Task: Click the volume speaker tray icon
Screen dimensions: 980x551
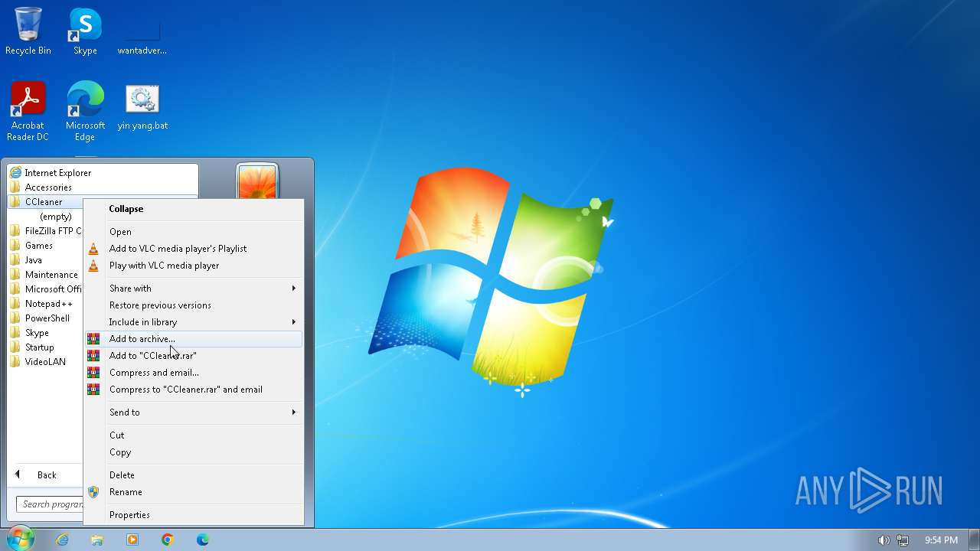Action: click(884, 540)
